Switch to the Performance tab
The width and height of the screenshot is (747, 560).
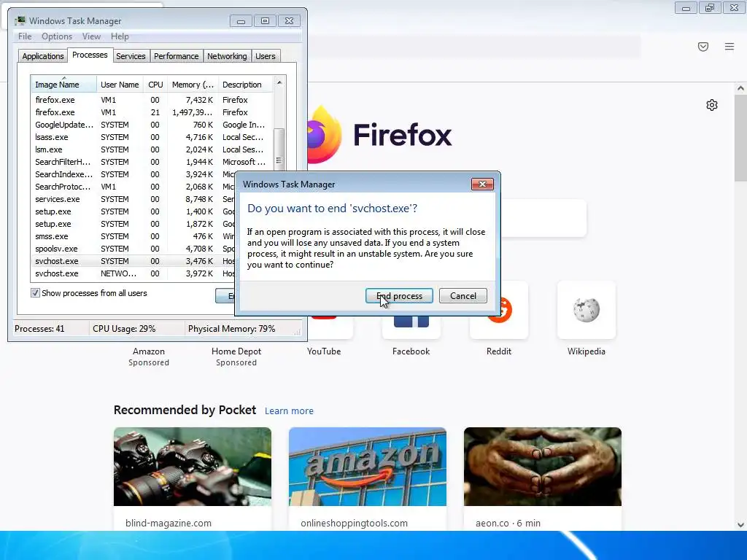pyautogui.click(x=177, y=56)
